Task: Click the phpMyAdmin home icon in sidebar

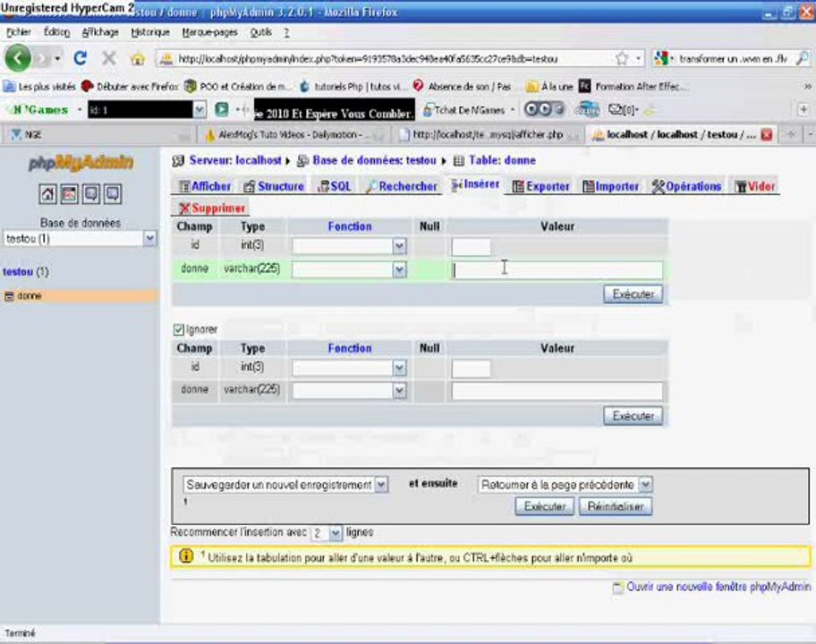Action: tap(47, 193)
